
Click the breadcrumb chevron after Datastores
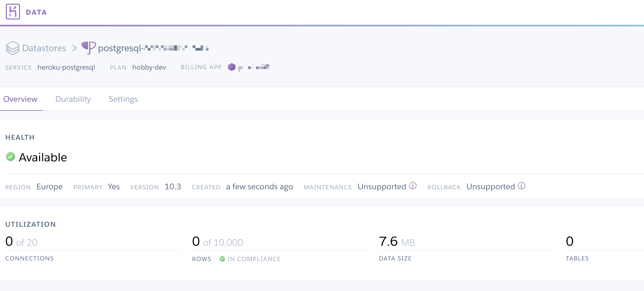click(74, 48)
